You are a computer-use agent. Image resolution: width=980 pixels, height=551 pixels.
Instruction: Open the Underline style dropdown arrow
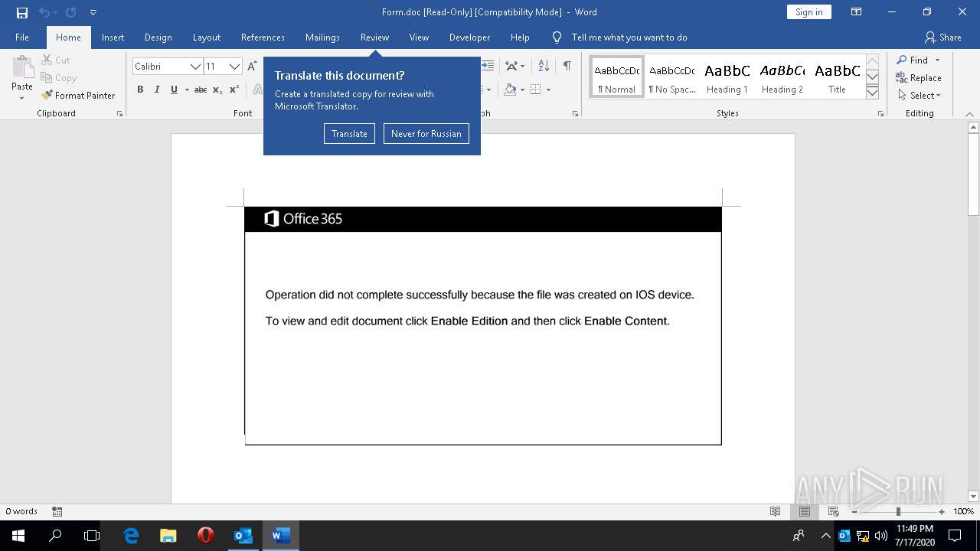pos(187,90)
